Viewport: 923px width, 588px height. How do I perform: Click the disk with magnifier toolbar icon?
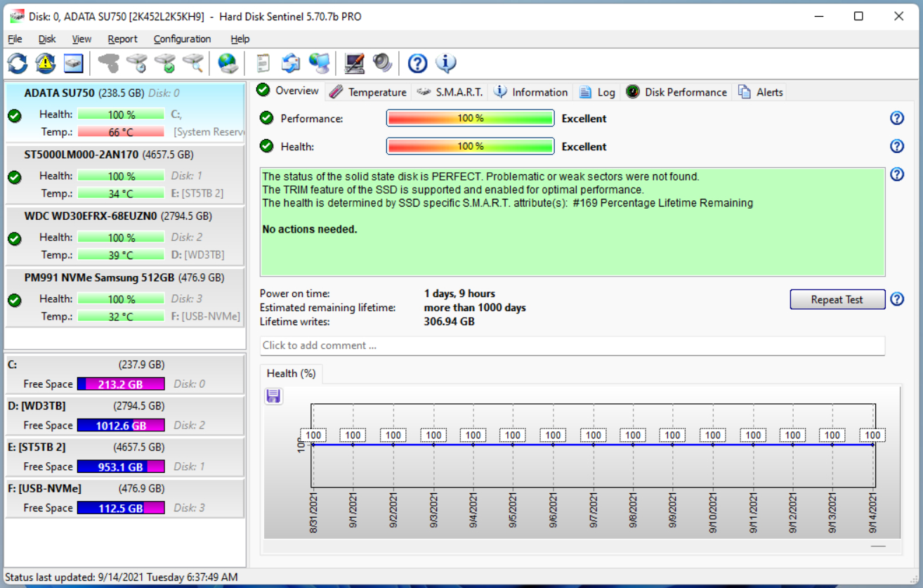[193, 63]
